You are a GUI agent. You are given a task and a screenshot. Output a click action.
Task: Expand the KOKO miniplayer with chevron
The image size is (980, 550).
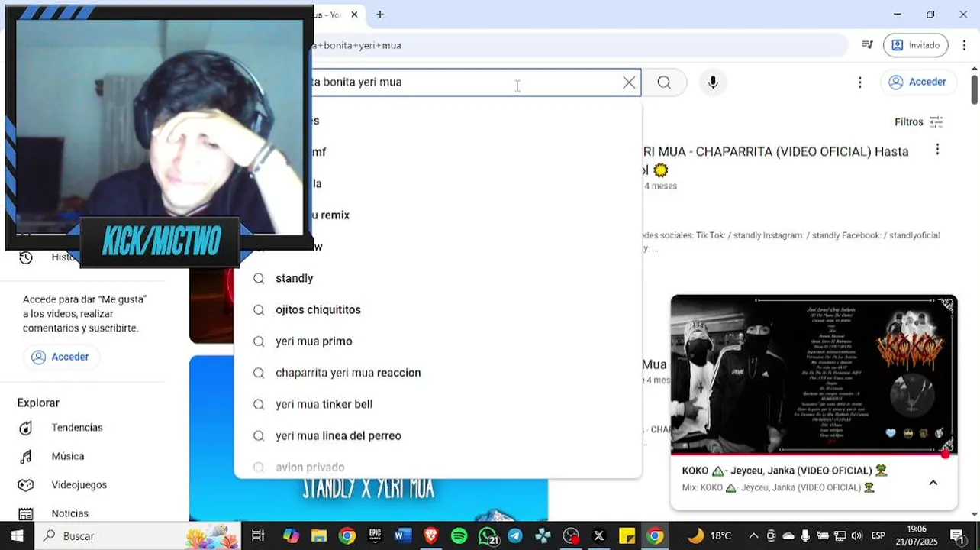coord(933,483)
